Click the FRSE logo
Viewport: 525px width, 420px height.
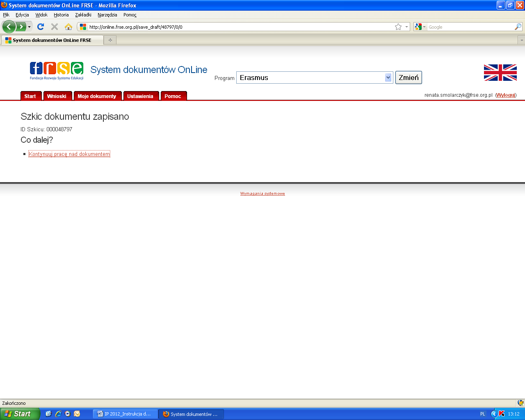(57, 71)
